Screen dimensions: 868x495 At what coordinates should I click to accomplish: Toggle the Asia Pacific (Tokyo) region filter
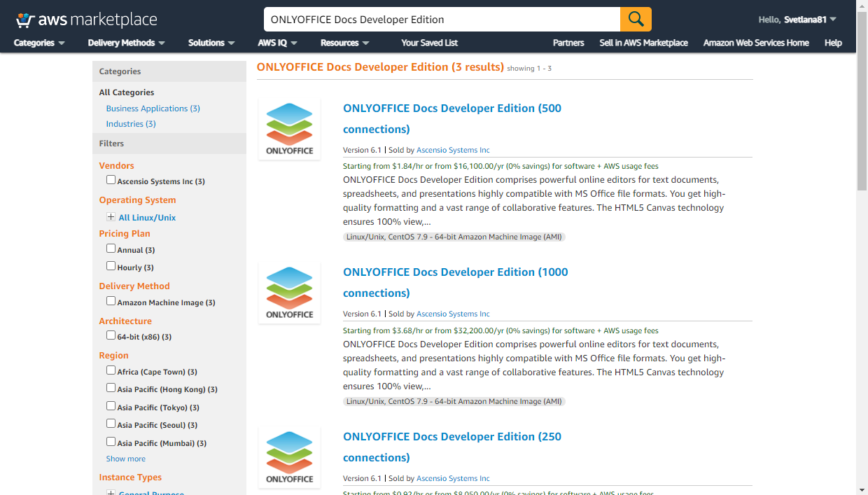coord(111,406)
